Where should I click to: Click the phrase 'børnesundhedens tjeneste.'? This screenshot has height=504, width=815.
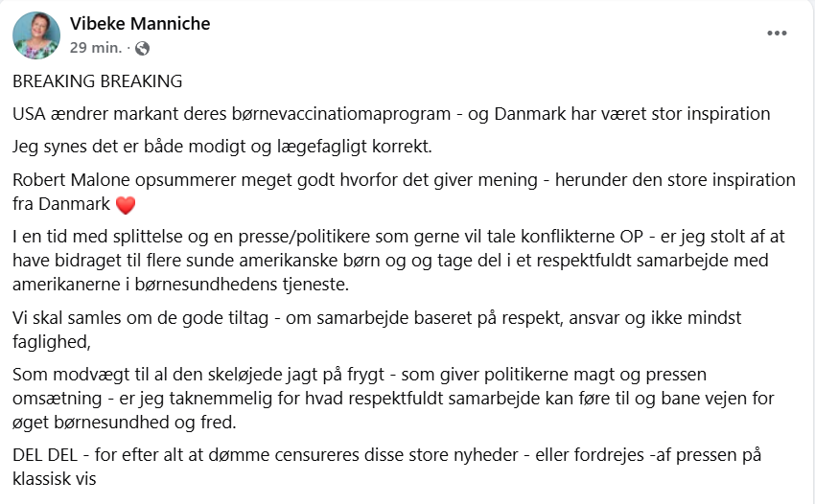coord(243,285)
